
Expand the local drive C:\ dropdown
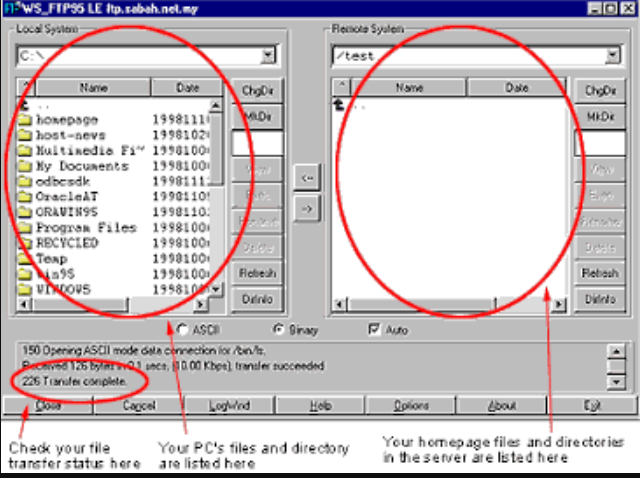click(268, 56)
